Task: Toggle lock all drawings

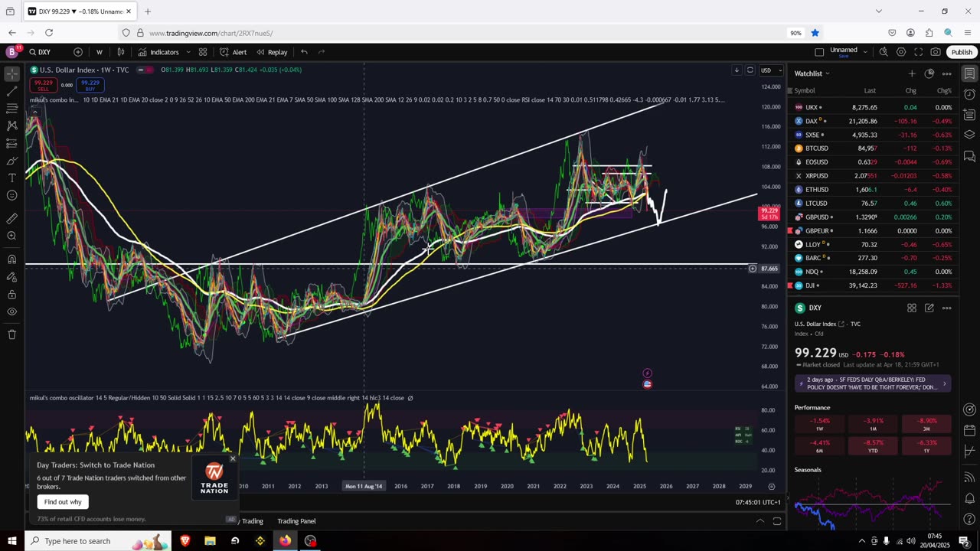Action: [x=11, y=294]
